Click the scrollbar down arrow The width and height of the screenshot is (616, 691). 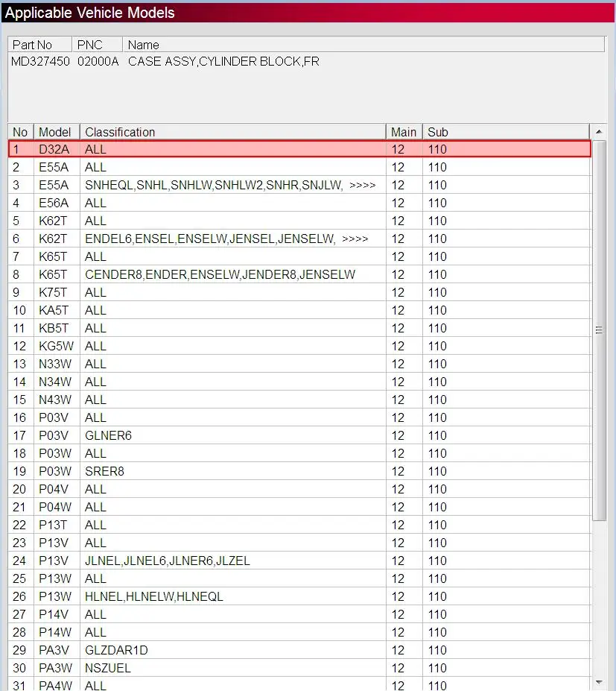click(598, 683)
